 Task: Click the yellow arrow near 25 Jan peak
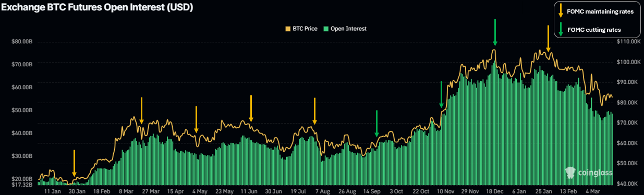click(548, 39)
